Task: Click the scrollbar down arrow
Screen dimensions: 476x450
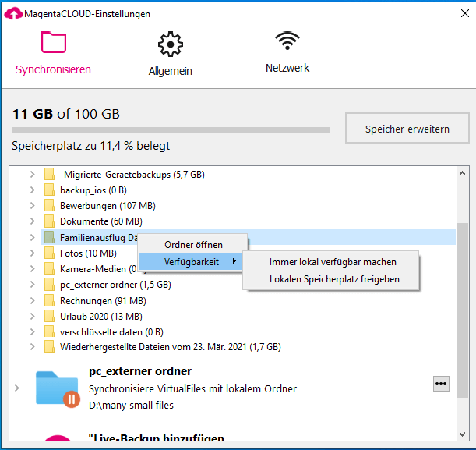Action: [x=462, y=434]
